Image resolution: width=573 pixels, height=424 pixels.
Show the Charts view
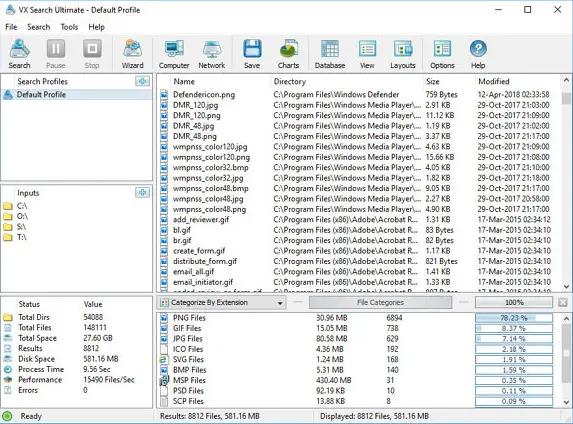[x=288, y=54]
